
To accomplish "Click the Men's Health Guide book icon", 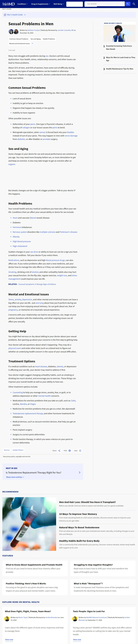I will pyautogui.click(x=5, y=15).
